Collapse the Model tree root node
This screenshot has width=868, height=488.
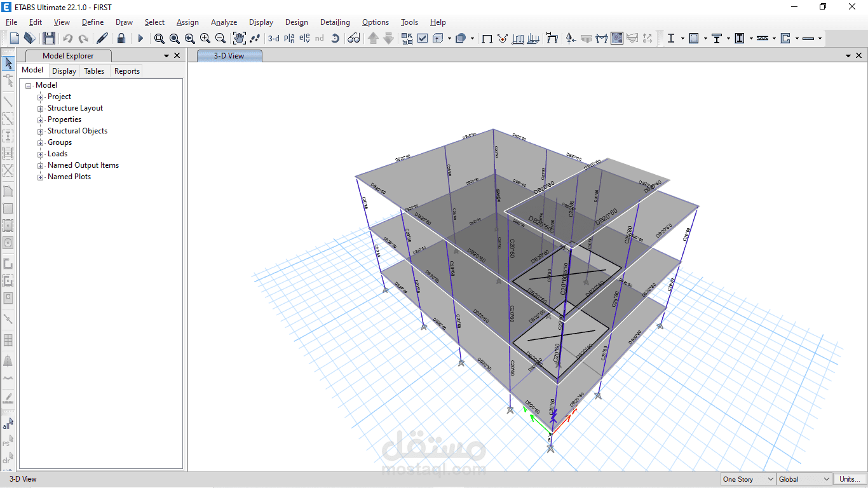[x=29, y=85]
